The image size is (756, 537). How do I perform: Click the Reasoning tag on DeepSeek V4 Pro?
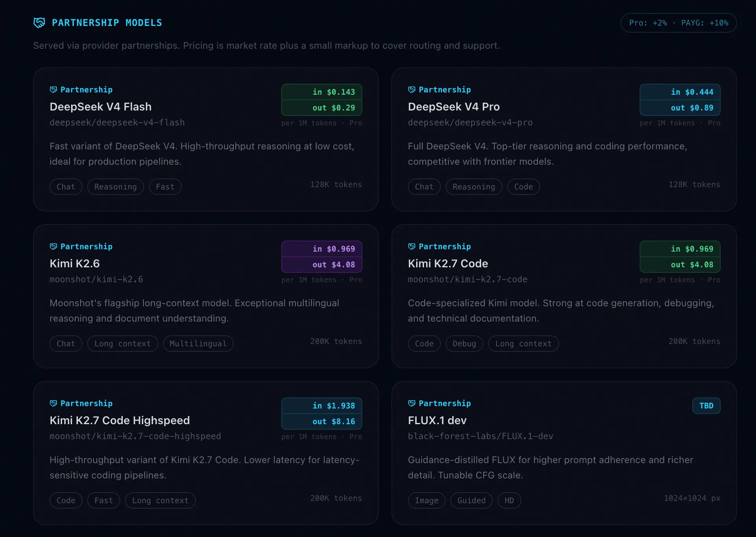click(474, 187)
